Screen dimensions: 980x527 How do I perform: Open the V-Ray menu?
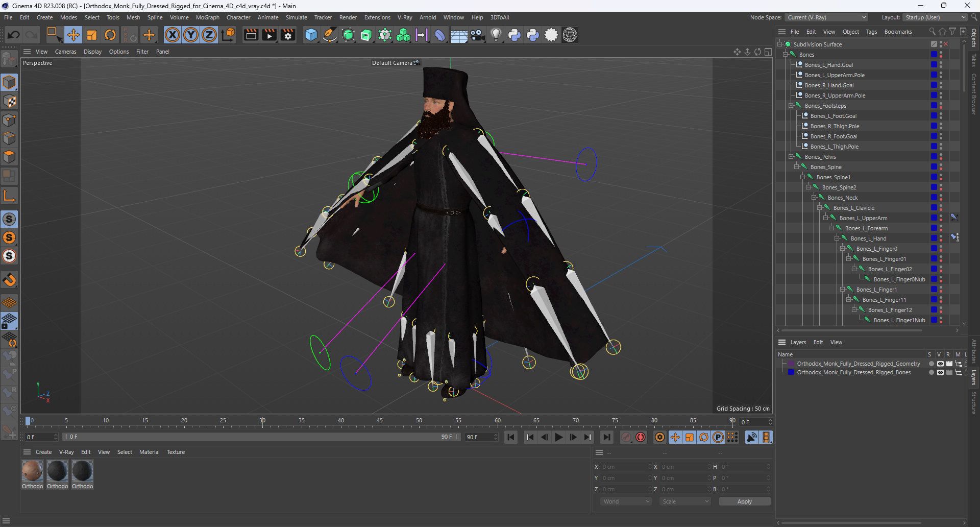(x=405, y=17)
